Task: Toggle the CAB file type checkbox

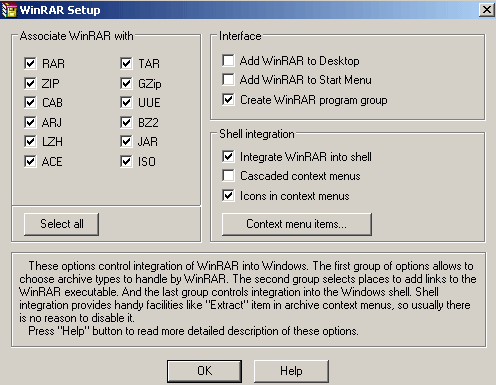Action: pyautogui.click(x=30, y=102)
